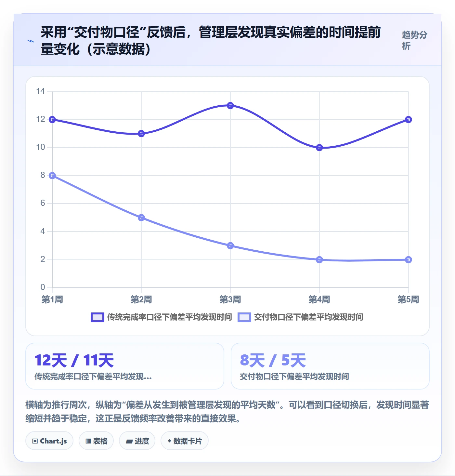Select the 进度 tag chip
This screenshot has width=455, height=476.
point(137,441)
